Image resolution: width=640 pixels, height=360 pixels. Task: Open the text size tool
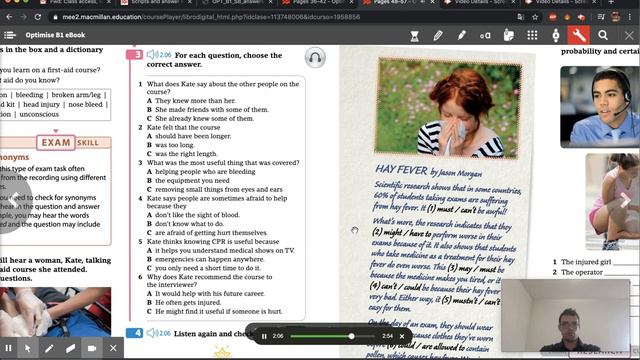coord(485,36)
